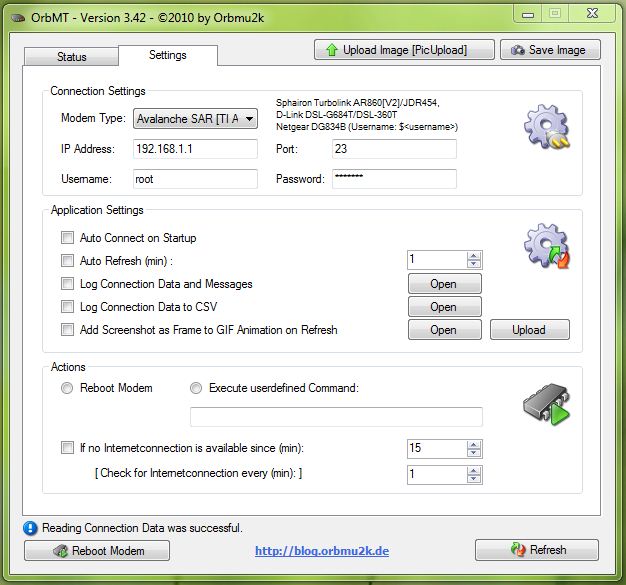Increase the check interval minutes
The height and width of the screenshot is (585, 626).
click(x=473, y=471)
